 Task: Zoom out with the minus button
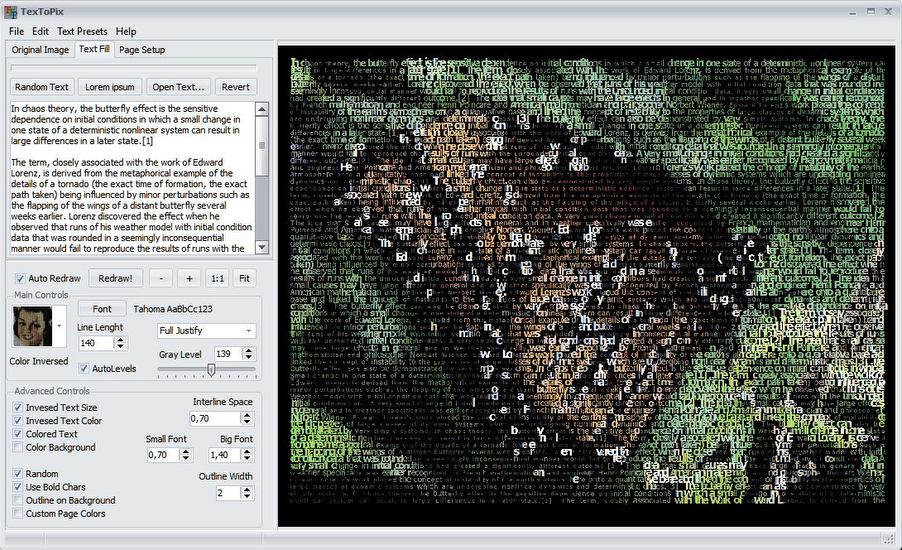point(161,278)
